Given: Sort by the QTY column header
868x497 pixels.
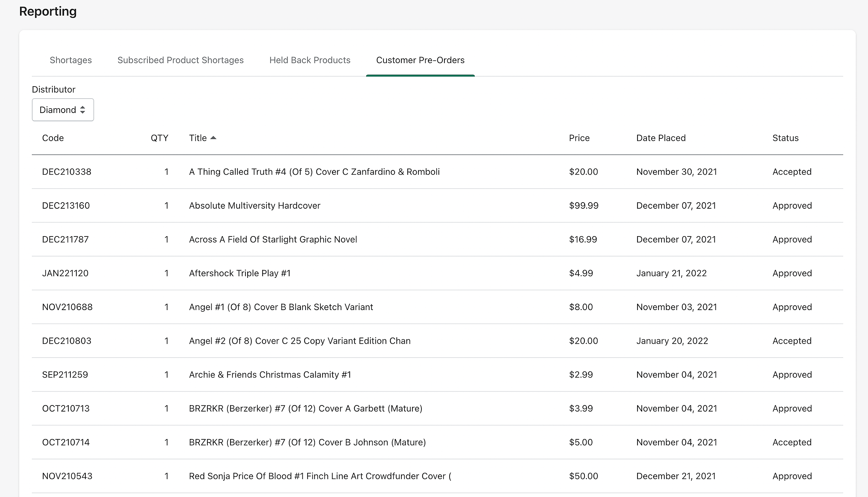Looking at the screenshot, I should [x=159, y=138].
